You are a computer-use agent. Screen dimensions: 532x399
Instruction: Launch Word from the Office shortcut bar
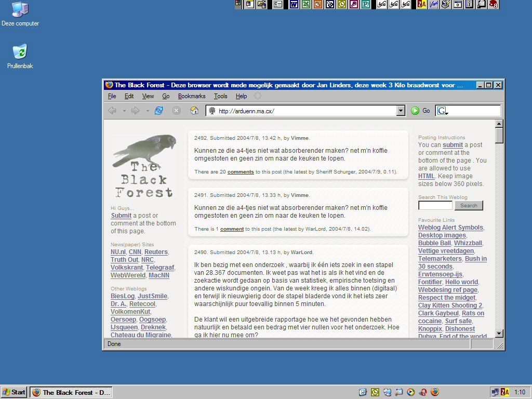[294, 4]
